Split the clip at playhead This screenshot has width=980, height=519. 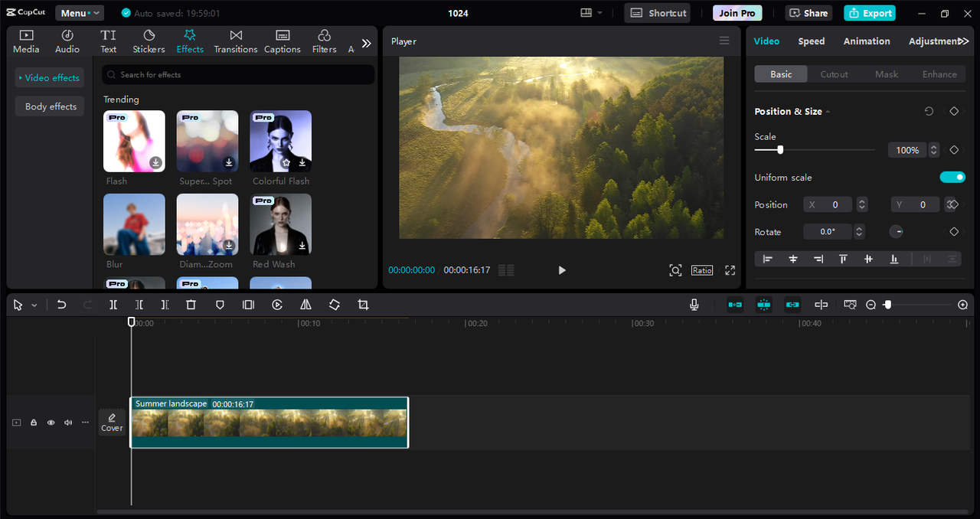[113, 305]
